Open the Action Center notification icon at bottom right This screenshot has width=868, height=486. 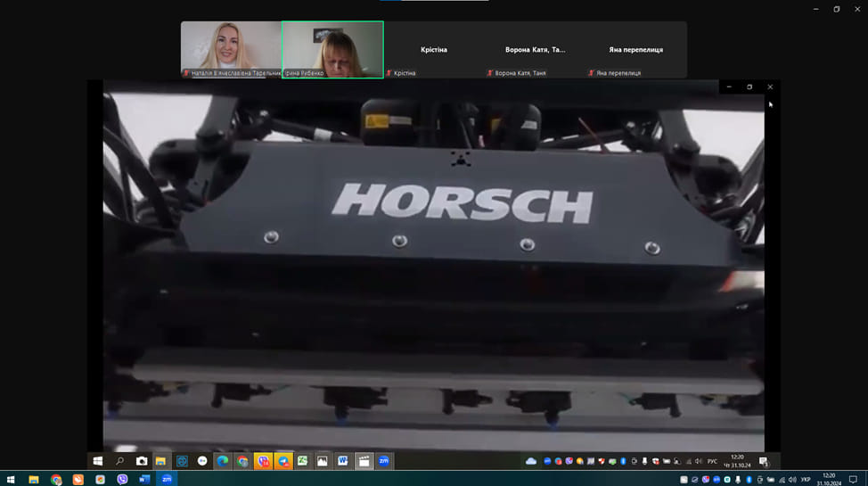[x=853, y=480]
